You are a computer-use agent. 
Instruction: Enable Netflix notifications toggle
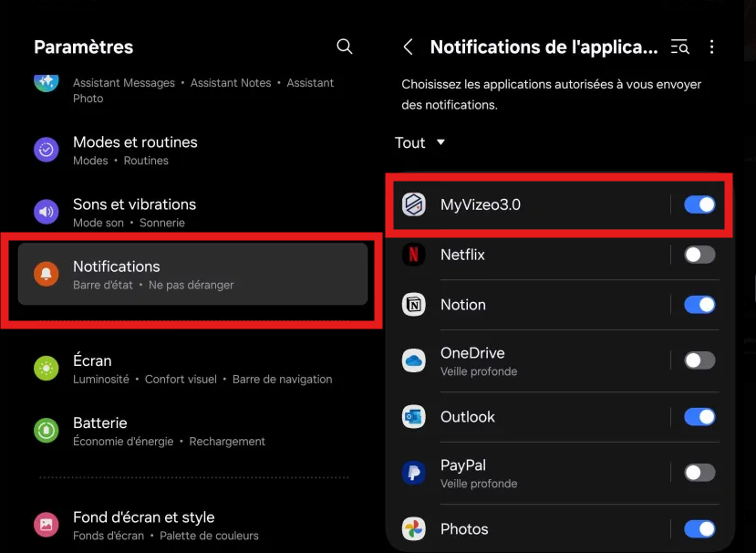(699, 255)
